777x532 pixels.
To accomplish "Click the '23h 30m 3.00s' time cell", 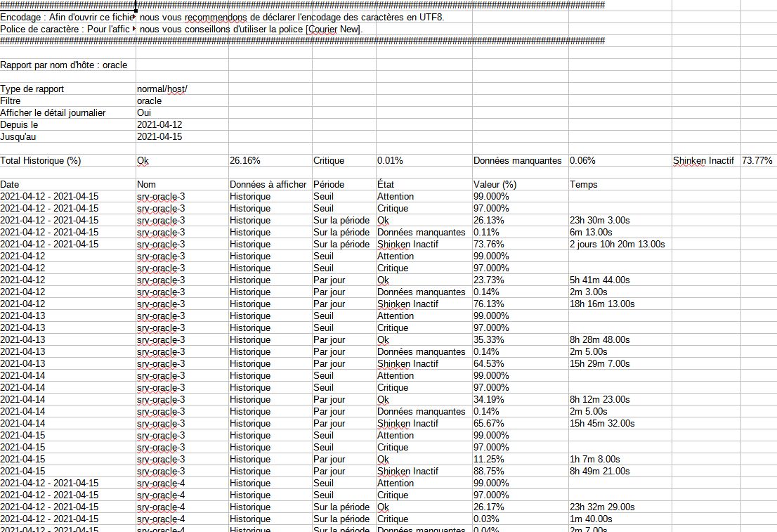I will click(600, 221).
